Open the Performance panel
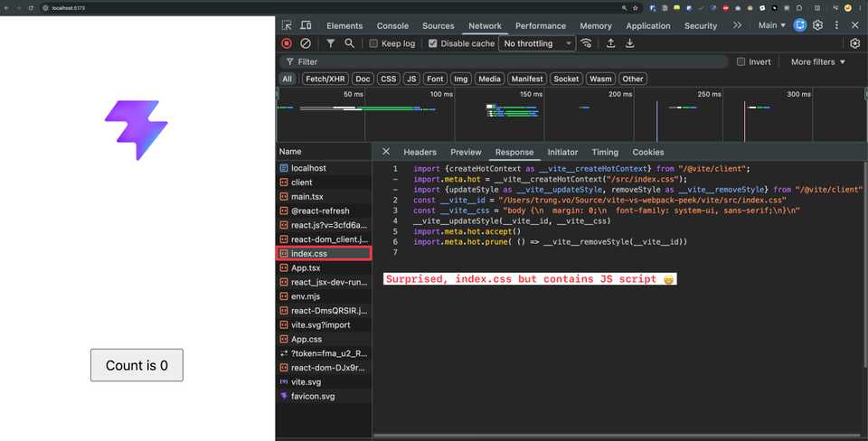This screenshot has width=868, height=441. click(x=541, y=25)
